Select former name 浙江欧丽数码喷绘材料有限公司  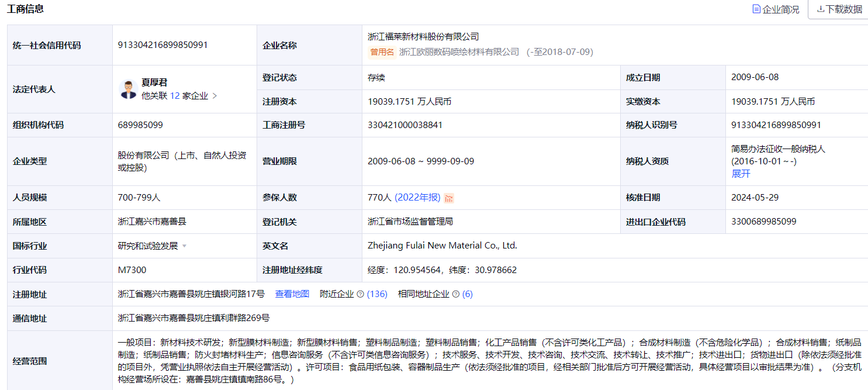click(x=459, y=52)
